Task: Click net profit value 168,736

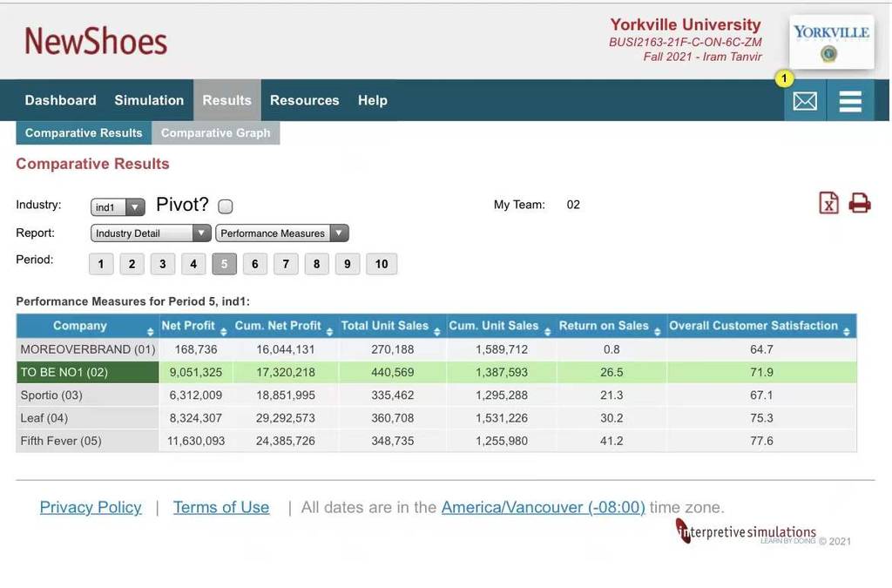Action: [x=196, y=349]
